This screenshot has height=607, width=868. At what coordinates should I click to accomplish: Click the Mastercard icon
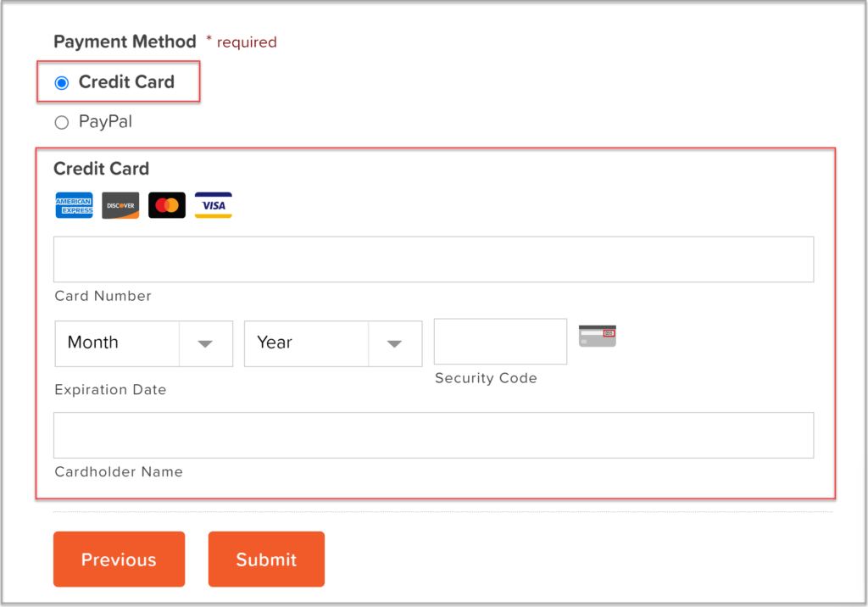tap(166, 205)
